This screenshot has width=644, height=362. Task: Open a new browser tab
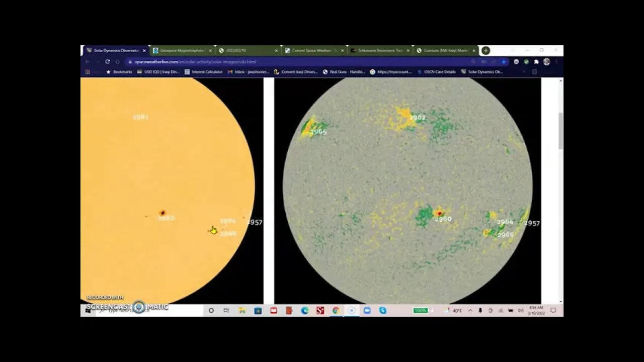pos(486,51)
